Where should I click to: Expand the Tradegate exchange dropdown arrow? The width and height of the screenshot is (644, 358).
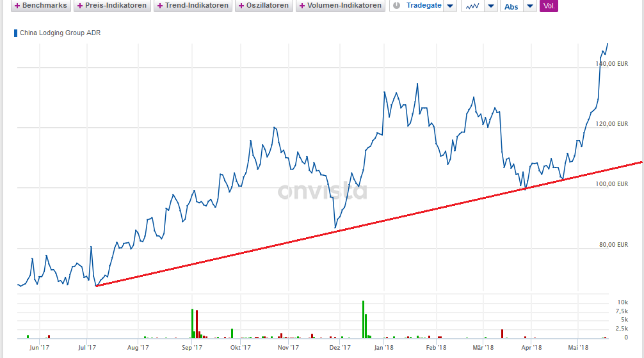pos(451,6)
